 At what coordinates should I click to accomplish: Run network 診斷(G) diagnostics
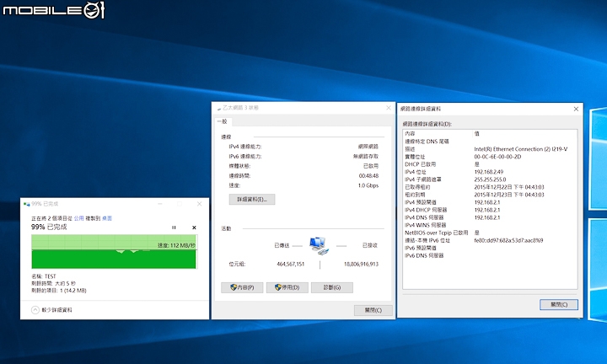click(332, 287)
